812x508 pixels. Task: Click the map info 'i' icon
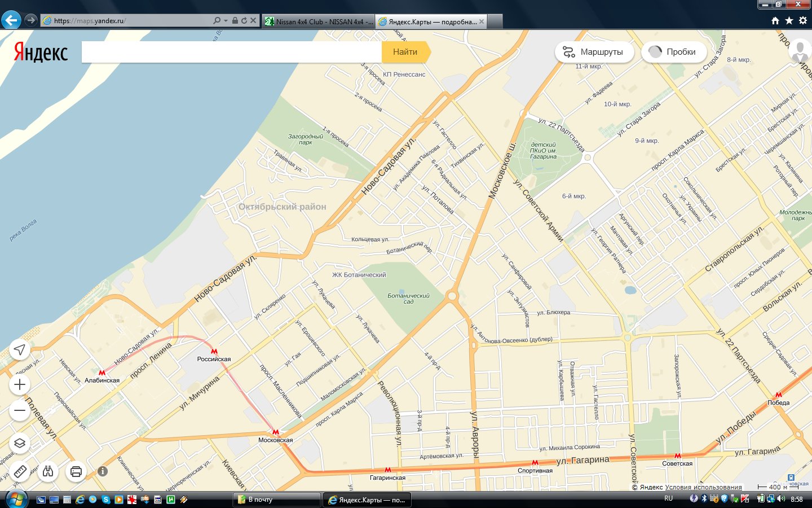click(x=102, y=471)
